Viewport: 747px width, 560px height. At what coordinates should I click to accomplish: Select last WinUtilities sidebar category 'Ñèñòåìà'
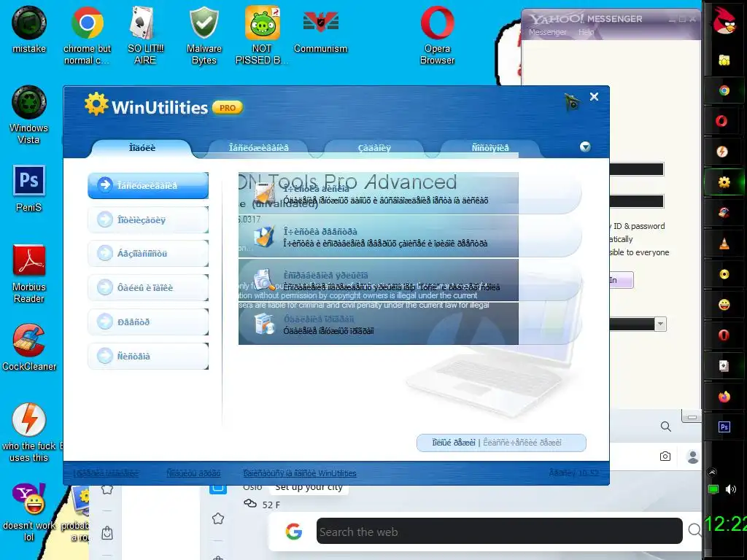click(x=148, y=356)
